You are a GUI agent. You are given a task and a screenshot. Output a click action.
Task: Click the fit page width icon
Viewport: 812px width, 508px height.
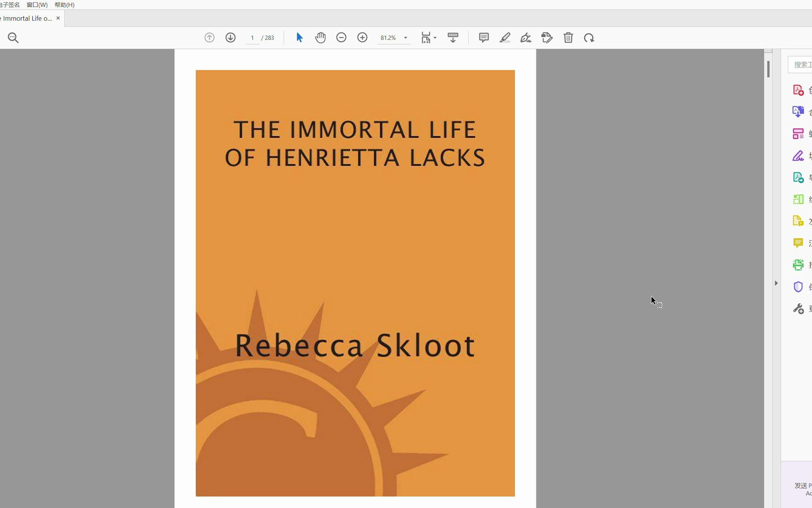point(426,37)
